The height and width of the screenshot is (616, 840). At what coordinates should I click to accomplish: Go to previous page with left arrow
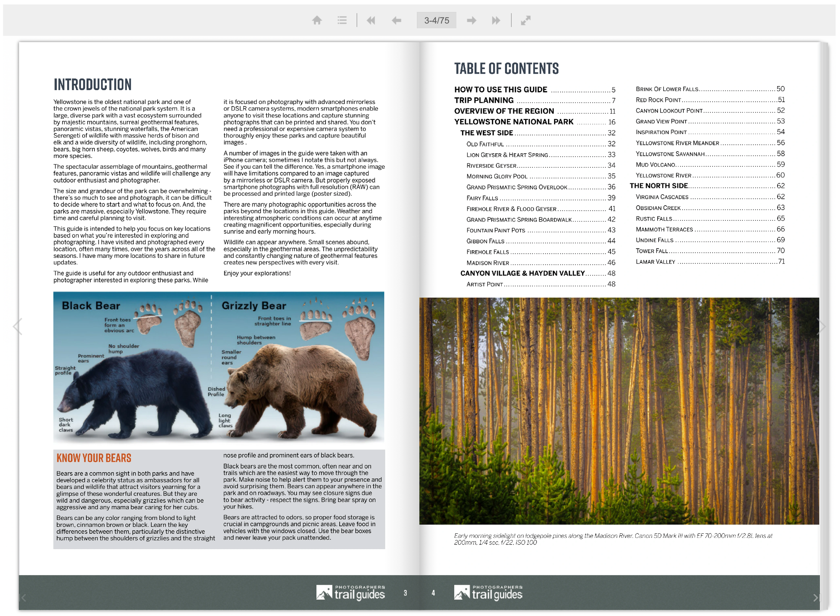tap(396, 20)
